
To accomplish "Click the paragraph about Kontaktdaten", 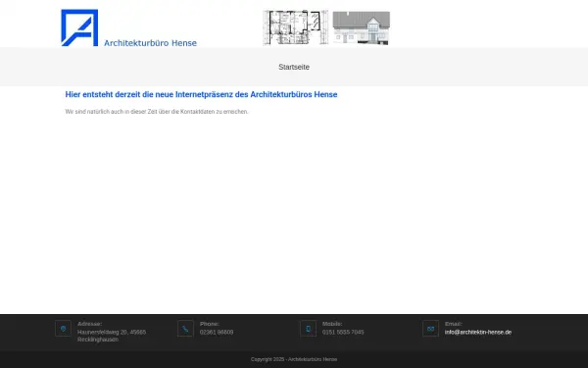I will (x=157, y=112).
